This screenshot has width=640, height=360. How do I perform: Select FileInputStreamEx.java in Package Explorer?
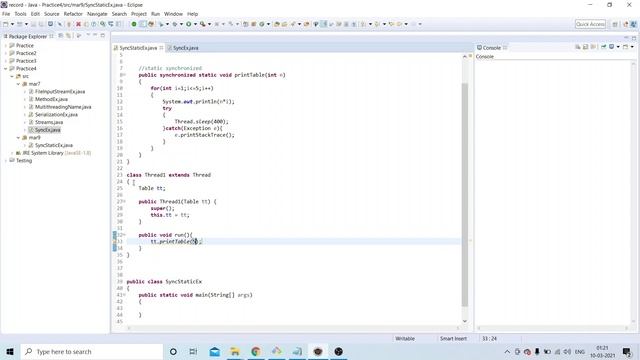60,92
